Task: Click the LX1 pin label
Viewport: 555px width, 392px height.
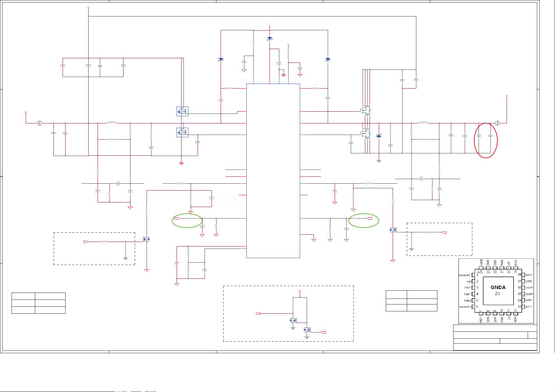Action: pos(509,318)
